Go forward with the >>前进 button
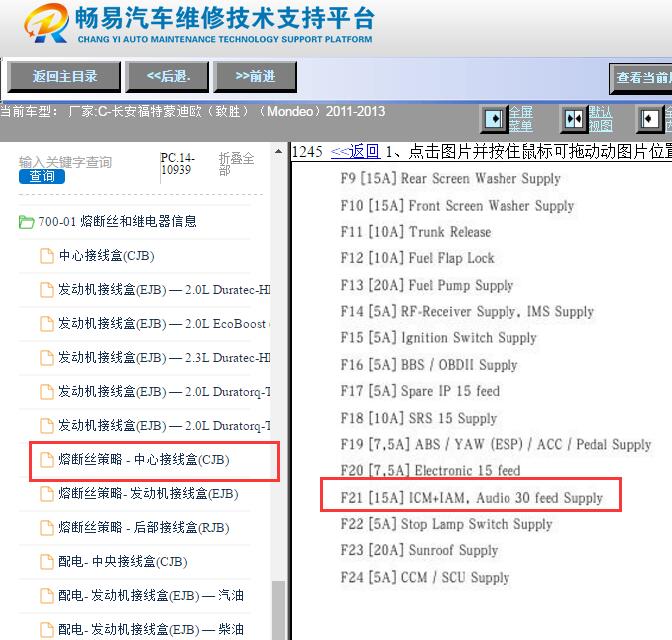672x640 pixels. tap(255, 77)
